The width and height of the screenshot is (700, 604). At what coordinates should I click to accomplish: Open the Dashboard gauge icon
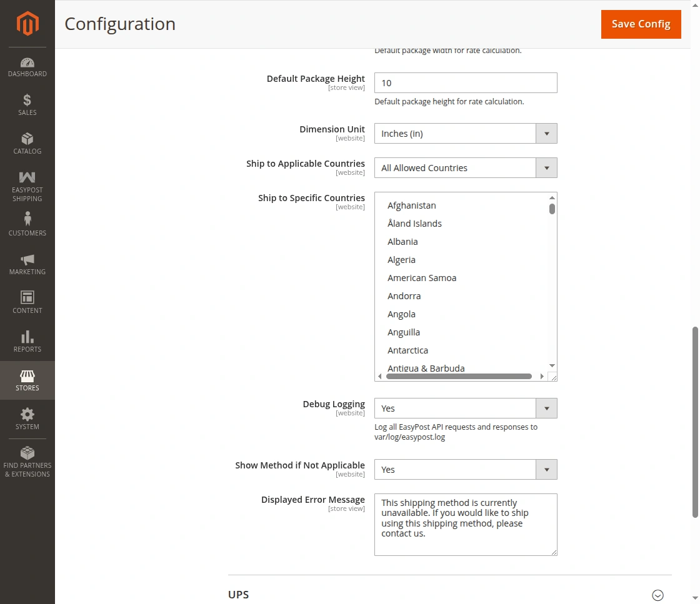pos(27,62)
